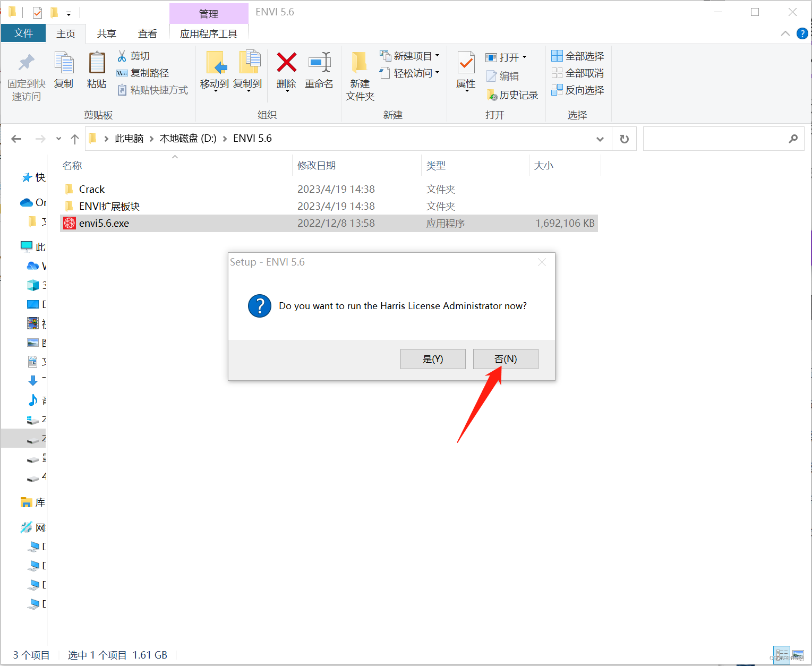Switch to details view in status bar
Image resolution: width=812 pixels, height=666 pixels.
point(782,655)
